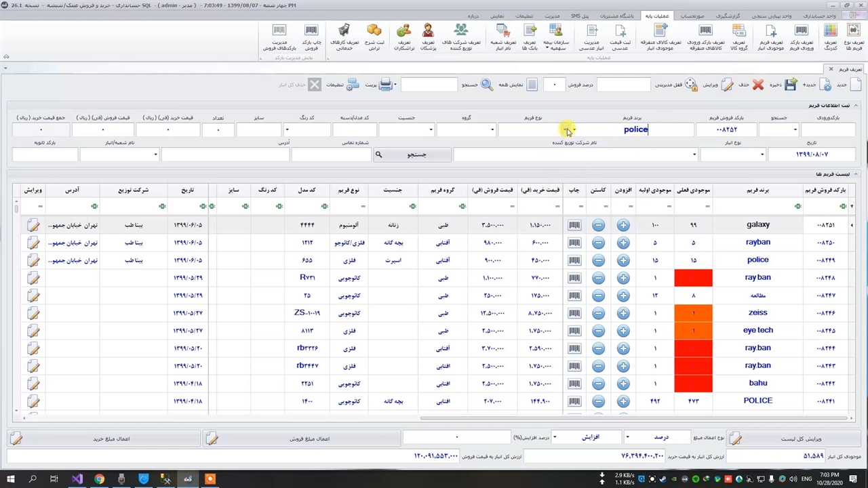
Task: Open the نام شرکت توزیع کننده dropdown
Action: click(694, 155)
